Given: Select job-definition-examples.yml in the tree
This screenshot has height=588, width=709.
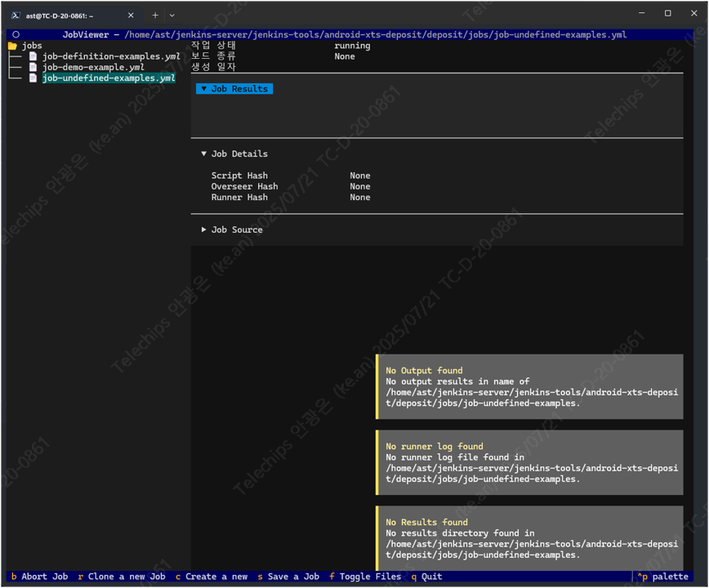Looking at the screenshot, I should (x=111, y=56).
